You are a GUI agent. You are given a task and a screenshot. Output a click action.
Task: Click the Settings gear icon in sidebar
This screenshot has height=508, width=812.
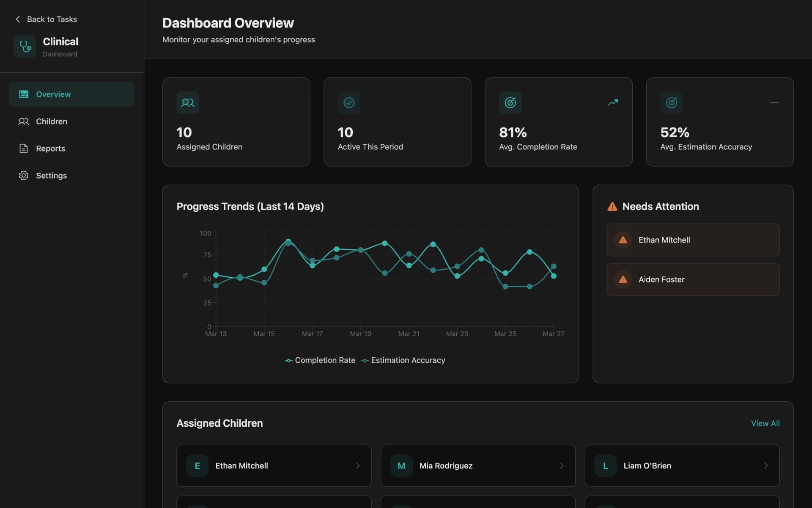(x=24, y=176)
